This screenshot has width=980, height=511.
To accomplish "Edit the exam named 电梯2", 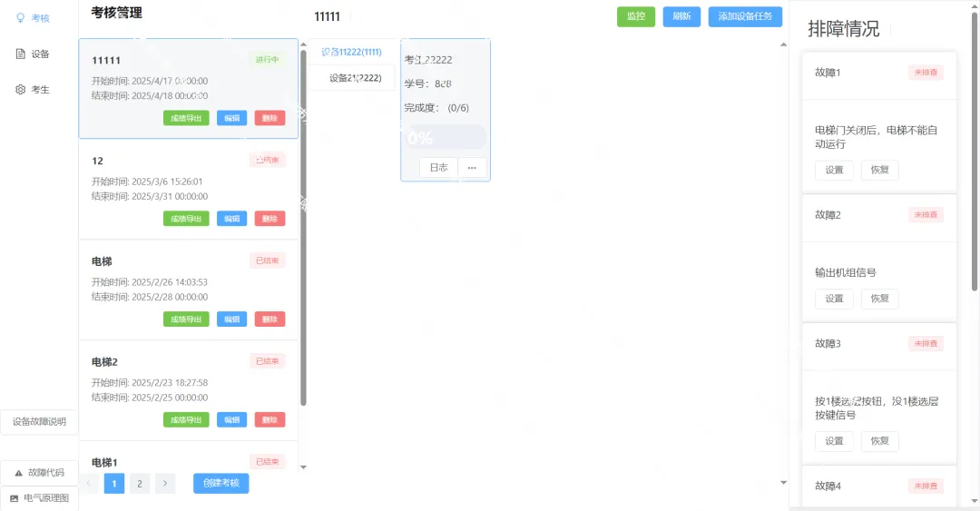I will (x=232, y=419).
